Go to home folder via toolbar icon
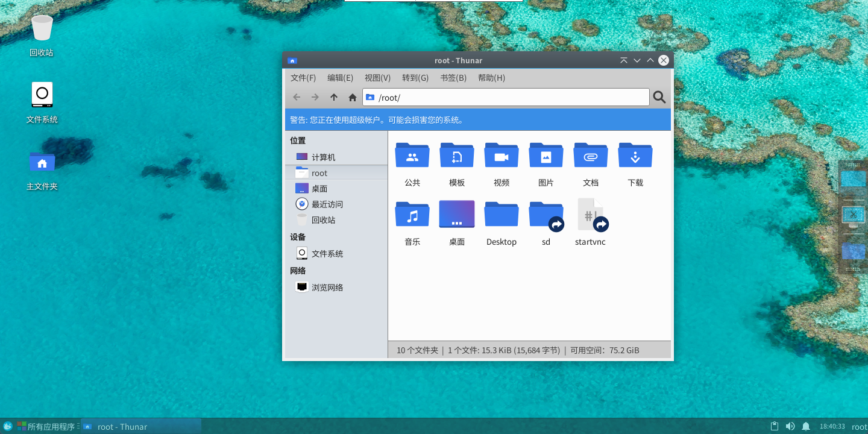The height and width of the screenshot is (434, 868). pyautogui.click(x=353, y=97)
